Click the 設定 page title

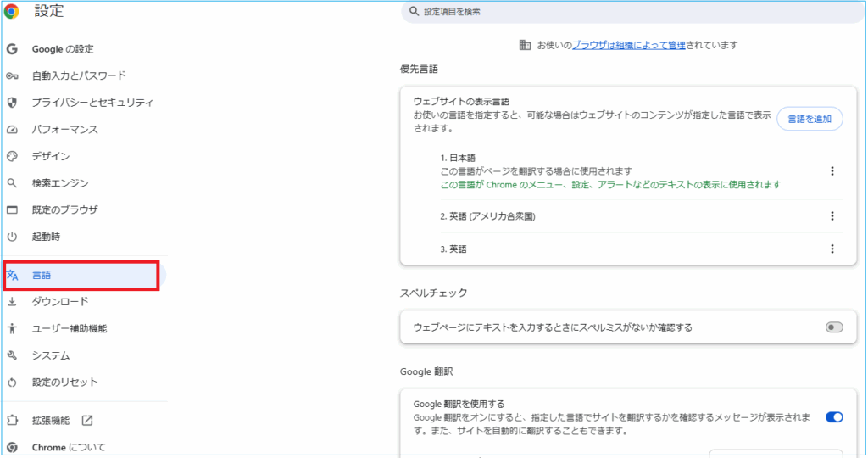[49, 11]
